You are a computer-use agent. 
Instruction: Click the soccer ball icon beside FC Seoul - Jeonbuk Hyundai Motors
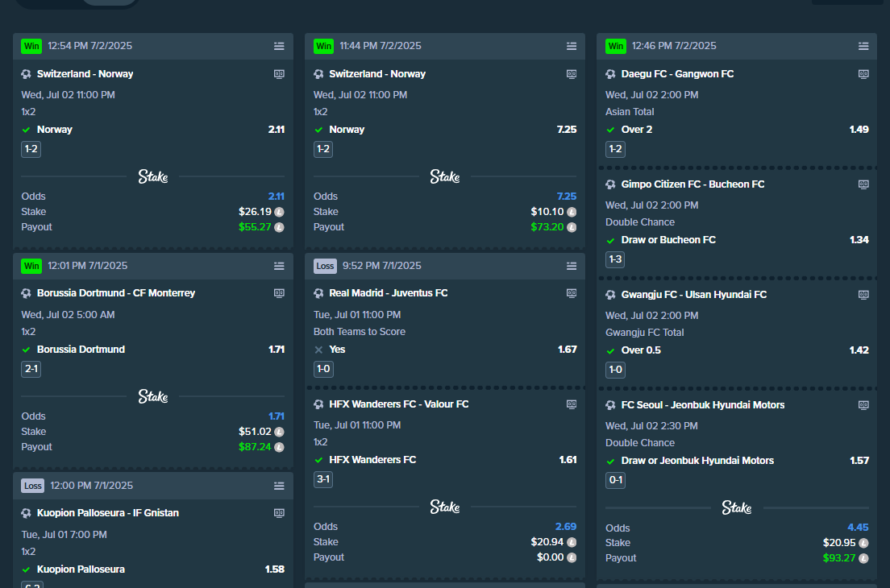(611, 405)
